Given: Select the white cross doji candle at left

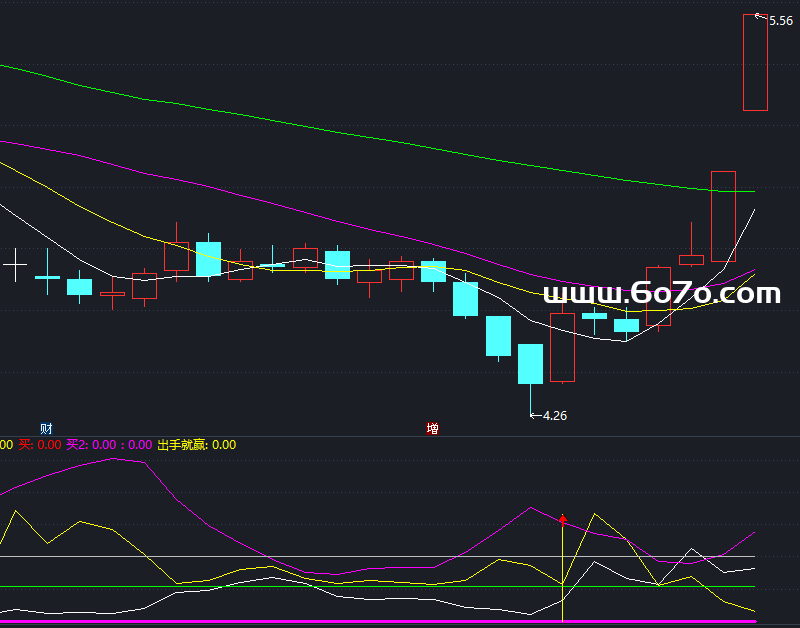Looking at the screenshot, I should 15,265.
